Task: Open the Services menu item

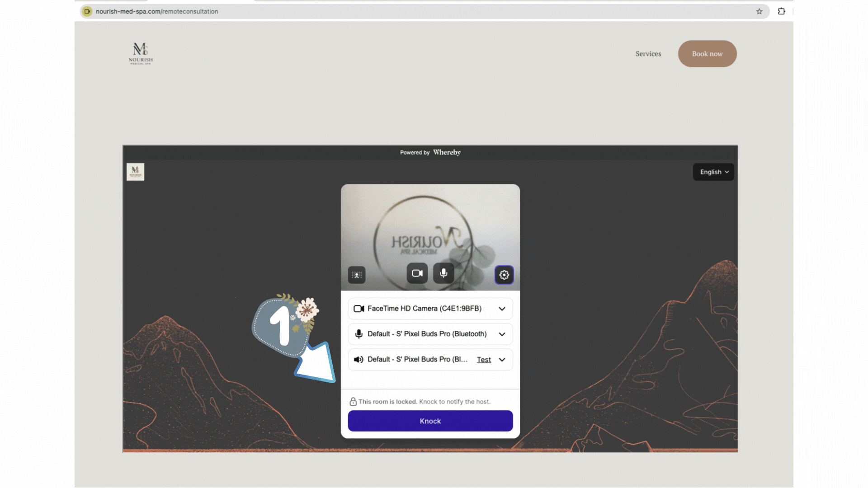Action: [x=648, y=54]
